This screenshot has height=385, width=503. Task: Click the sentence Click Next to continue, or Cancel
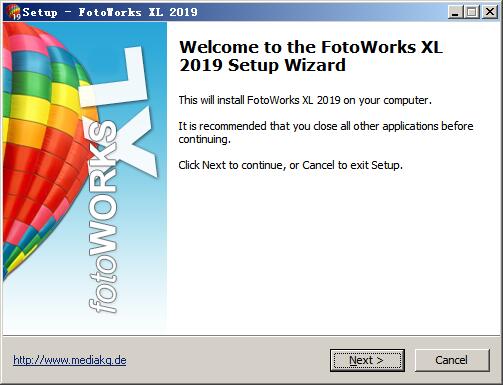(290, 165)
